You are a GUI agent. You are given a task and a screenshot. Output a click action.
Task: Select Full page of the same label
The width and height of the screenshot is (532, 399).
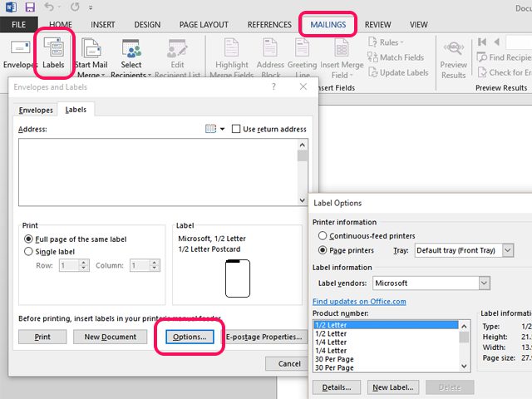(76, 239)
